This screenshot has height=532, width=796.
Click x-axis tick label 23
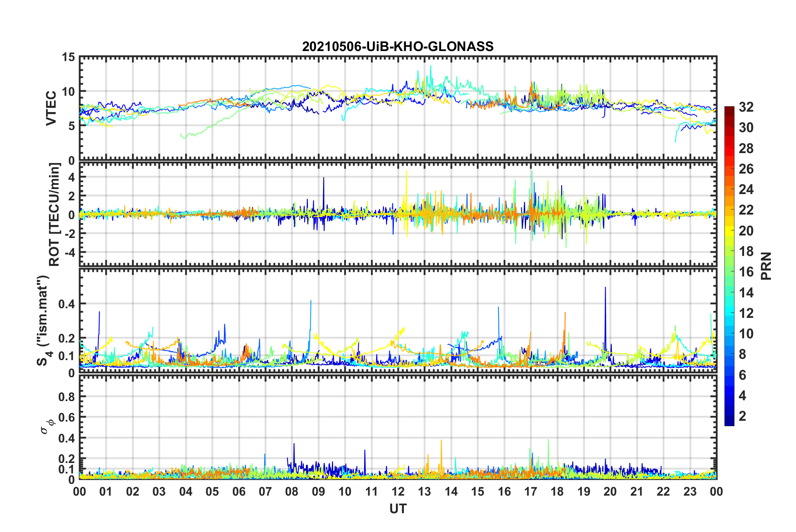coord(690,491)
